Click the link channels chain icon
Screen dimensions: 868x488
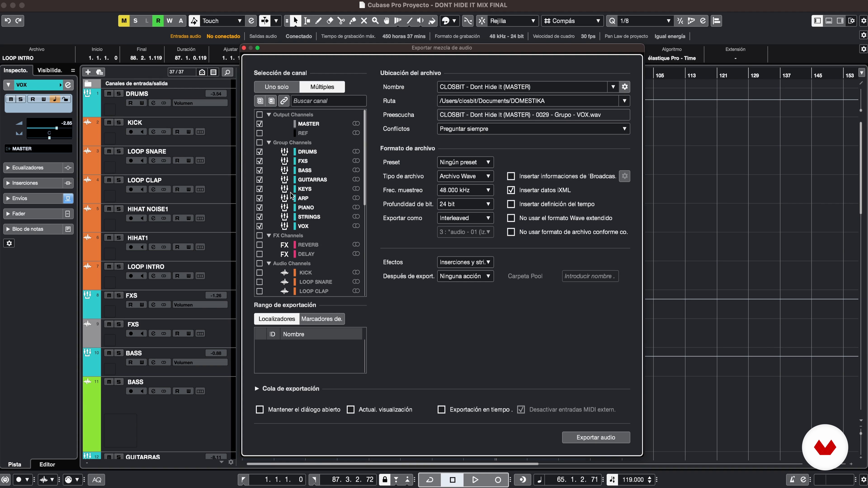pos(284,101)
